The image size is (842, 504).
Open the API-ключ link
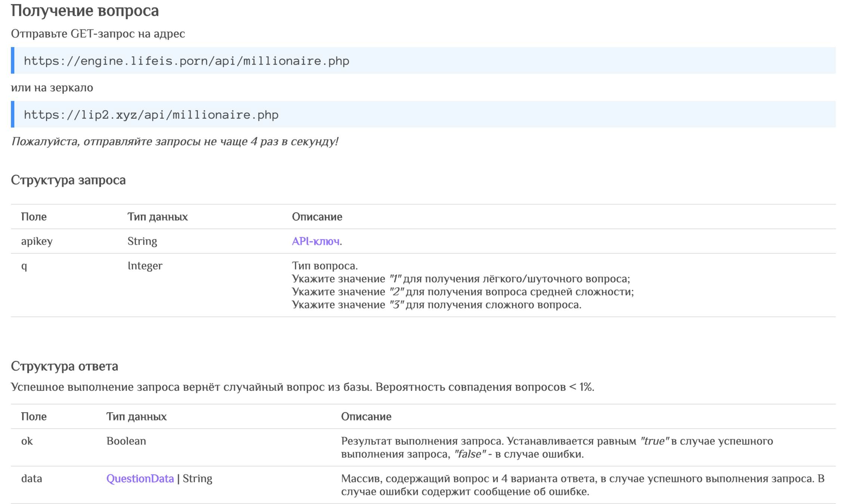(x=315, y=241)
